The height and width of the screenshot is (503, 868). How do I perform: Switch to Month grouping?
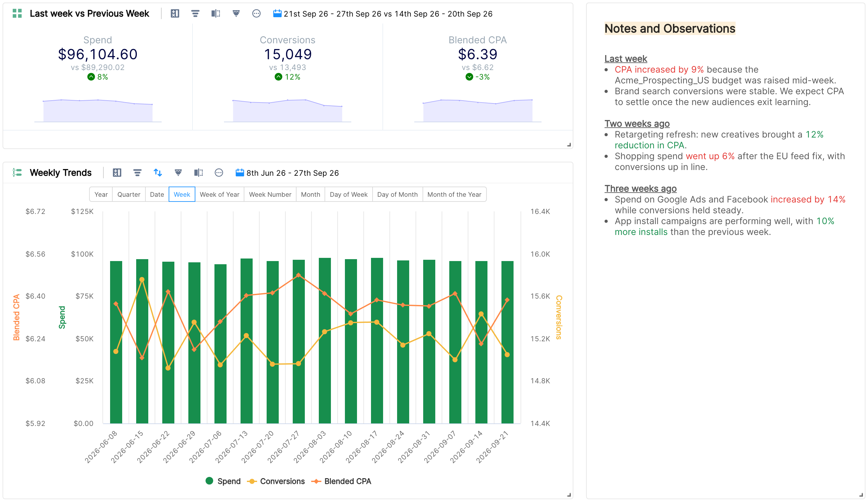[310, 194]
